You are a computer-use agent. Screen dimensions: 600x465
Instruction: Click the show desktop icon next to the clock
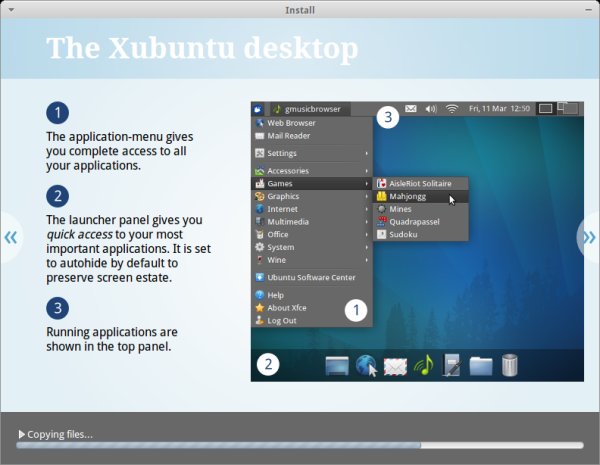click(x=545, y=109)
